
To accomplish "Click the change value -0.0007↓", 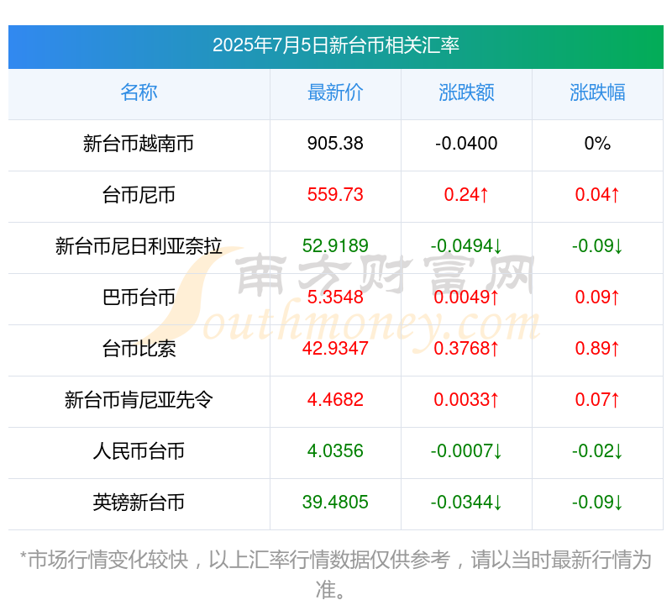I will pyautogui.click(x=466, y=451).
